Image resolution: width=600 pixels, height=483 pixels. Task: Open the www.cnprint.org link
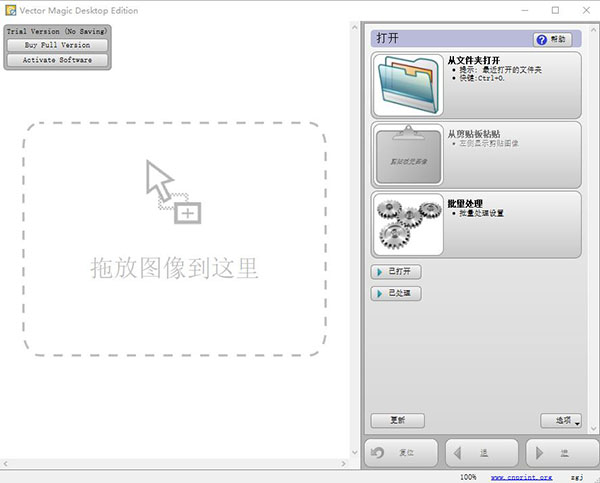click(522, 477)
